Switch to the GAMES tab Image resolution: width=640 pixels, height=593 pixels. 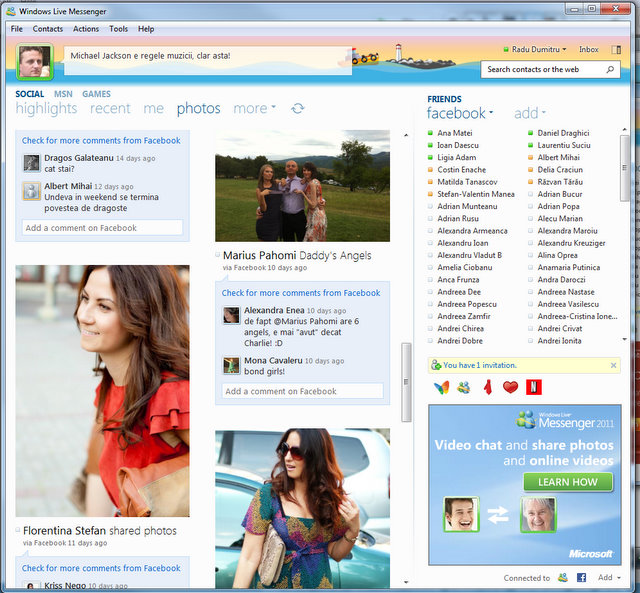96,94
